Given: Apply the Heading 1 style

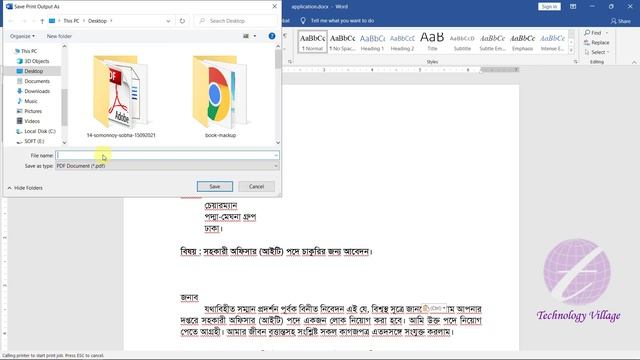Looking at the screenshot, I should coord(372,42).
